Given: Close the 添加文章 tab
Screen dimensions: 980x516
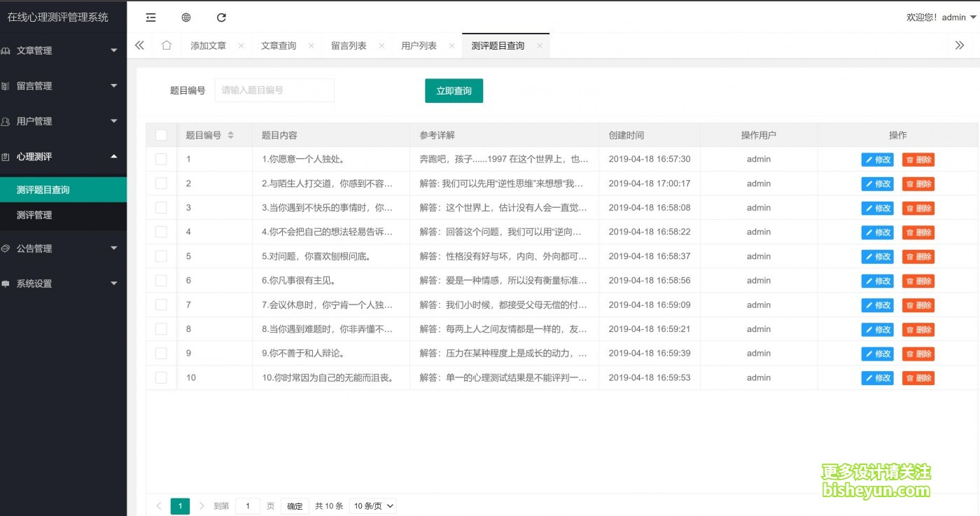Looking at the screenshot, I should click(x=241, y=44).
